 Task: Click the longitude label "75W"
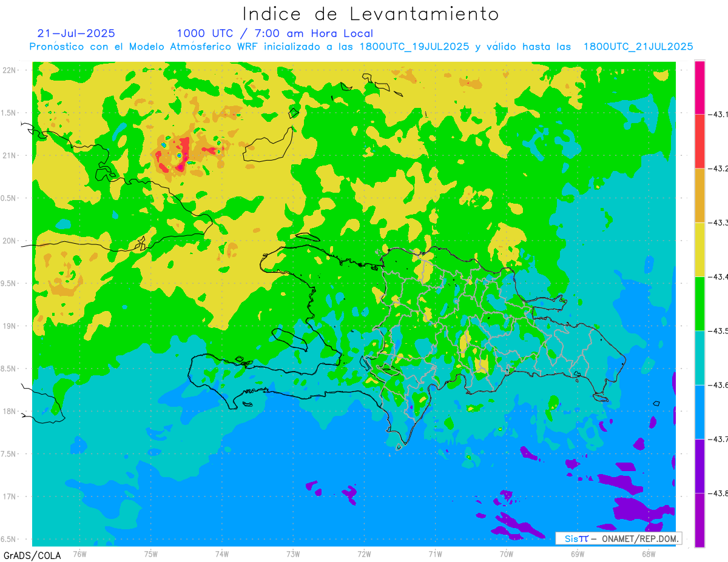click(151, 554)
